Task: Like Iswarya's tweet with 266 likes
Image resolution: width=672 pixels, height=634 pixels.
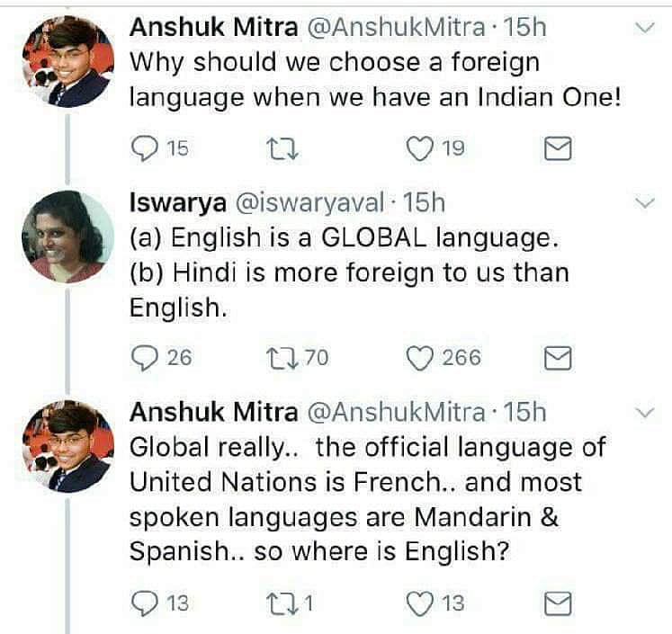Action: click(420, 358)
